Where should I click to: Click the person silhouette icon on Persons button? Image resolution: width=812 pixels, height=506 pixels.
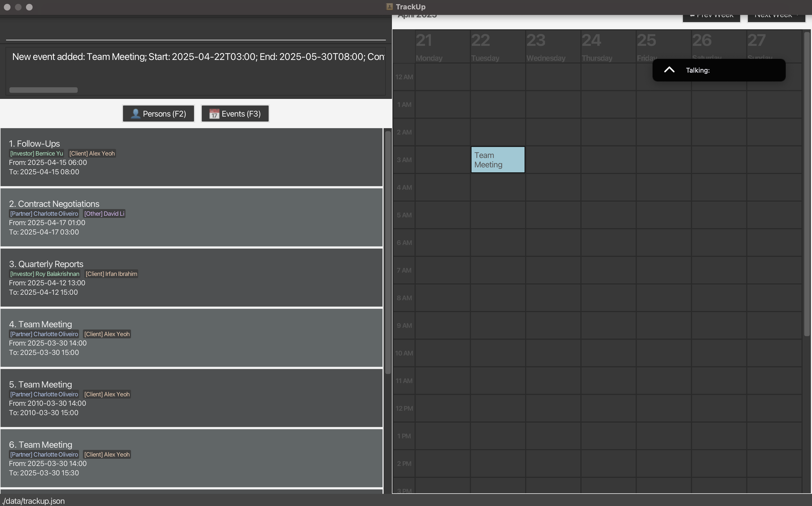tap(135, 114)
